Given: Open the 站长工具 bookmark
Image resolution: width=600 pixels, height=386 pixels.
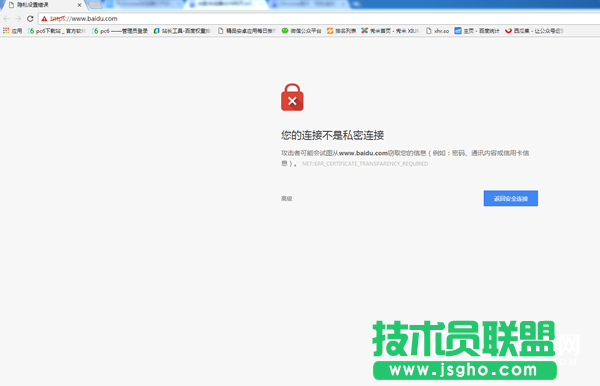Looking at the screenshot, I should pos(182,31).
